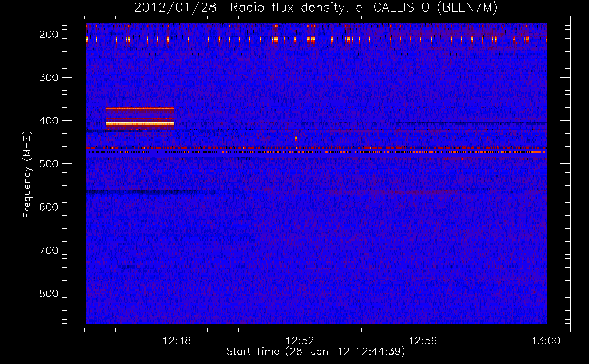
Task: Click the small burst spot near 12:52 at 440 MHz
Action: click(296, 139)
